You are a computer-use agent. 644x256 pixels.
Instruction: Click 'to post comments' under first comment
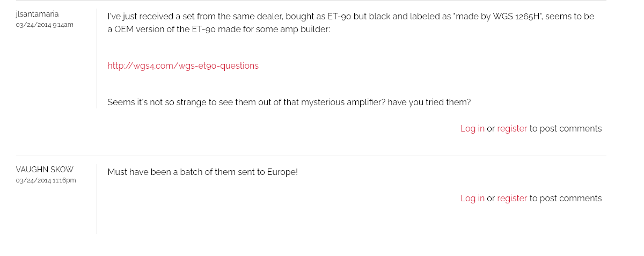click(x=566, y=129)
